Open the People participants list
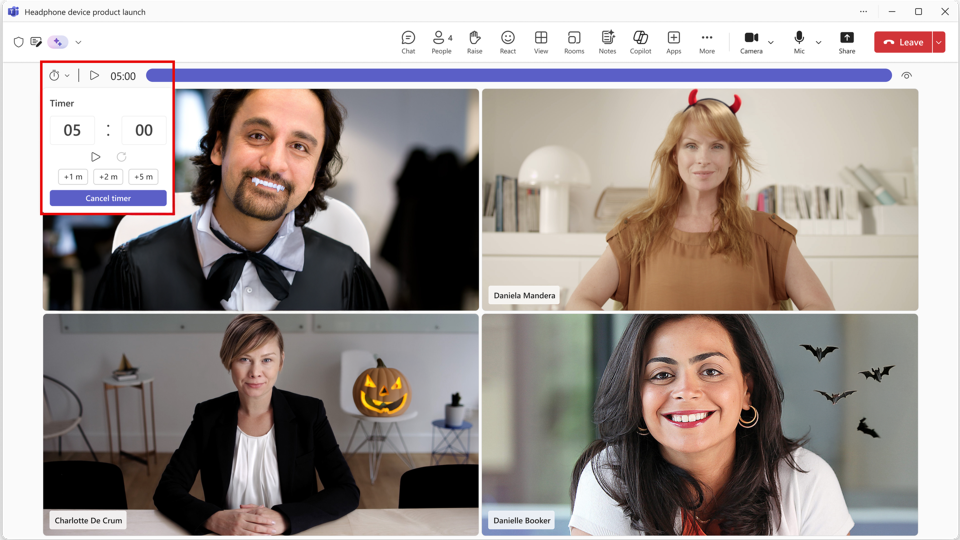The width and height of the screenshot is (960, 540). click(x=441, y=42)
